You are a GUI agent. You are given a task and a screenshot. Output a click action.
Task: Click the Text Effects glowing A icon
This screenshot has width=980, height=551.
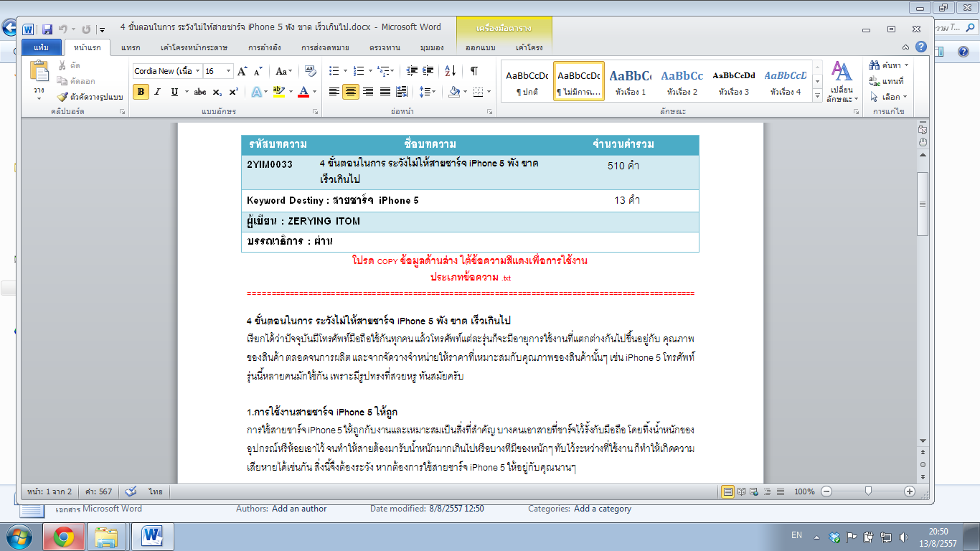[256, 92]
